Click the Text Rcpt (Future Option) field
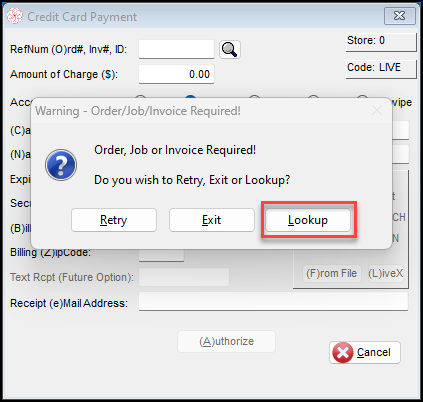The width and height of the screenshot is (423, 402). tap(184, 277)
